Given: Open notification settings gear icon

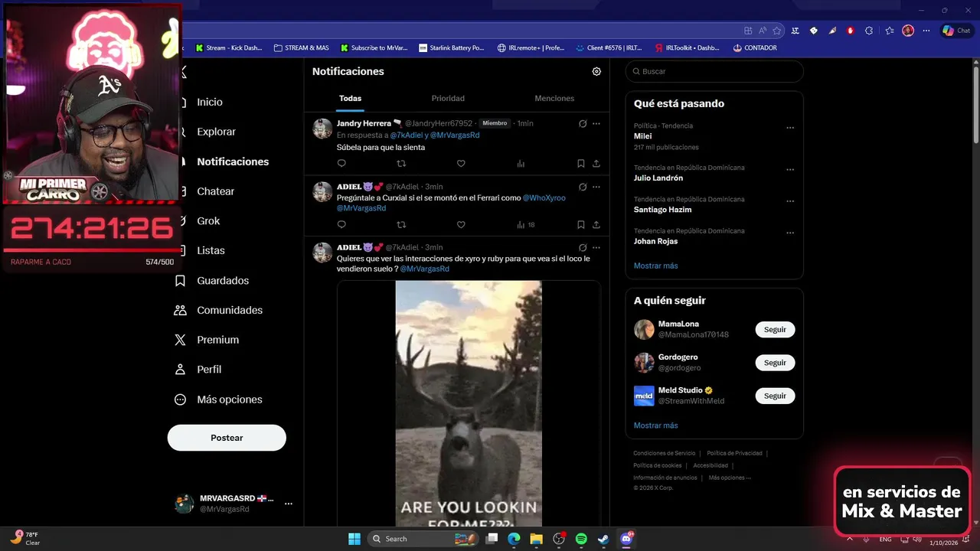Looking at the screenshot, I should point(596,71).
